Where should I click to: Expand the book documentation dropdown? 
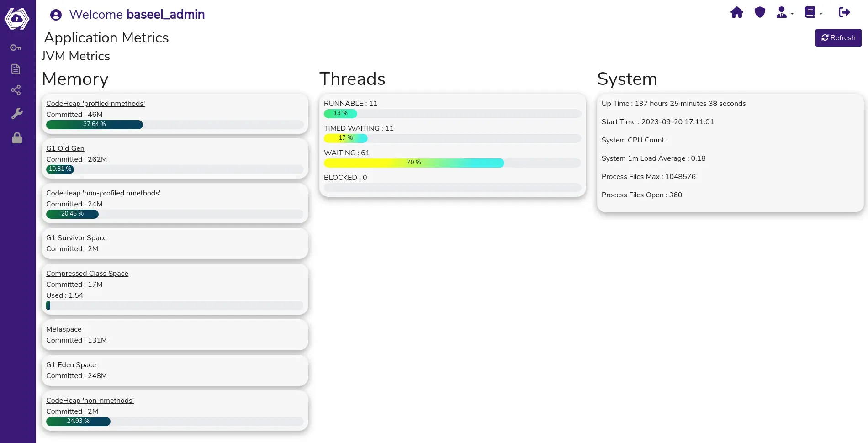coord(813,13)
